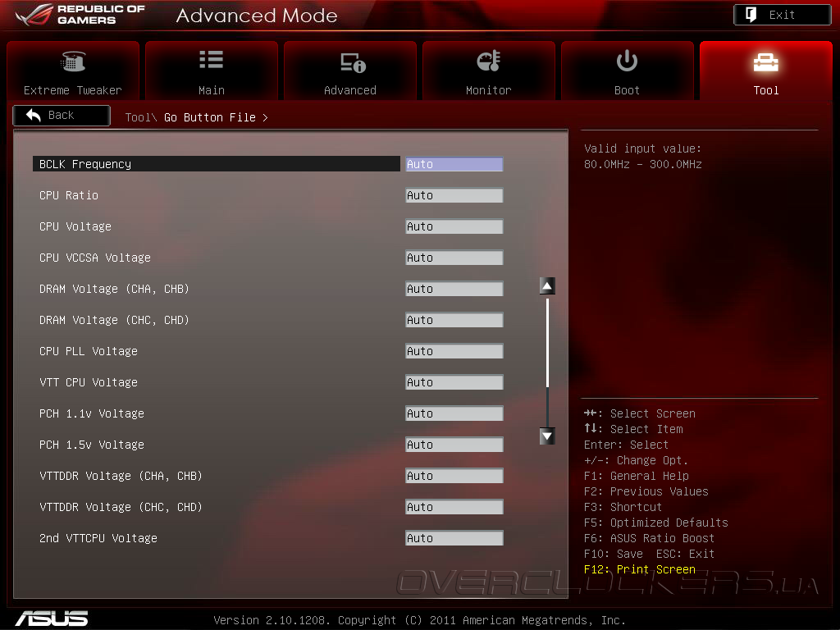Select the Main list icon
840x630 pixels.
point(211,59)
